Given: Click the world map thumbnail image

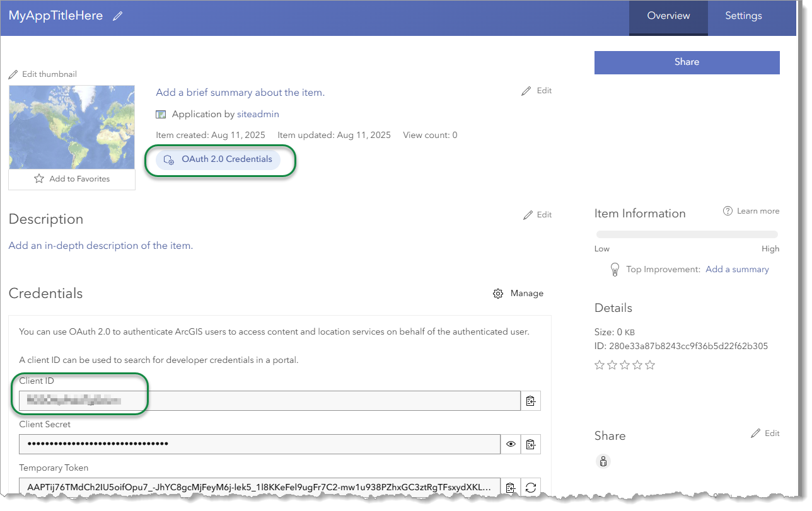Looking at the screenshot, I should click(x=72, y=127).
